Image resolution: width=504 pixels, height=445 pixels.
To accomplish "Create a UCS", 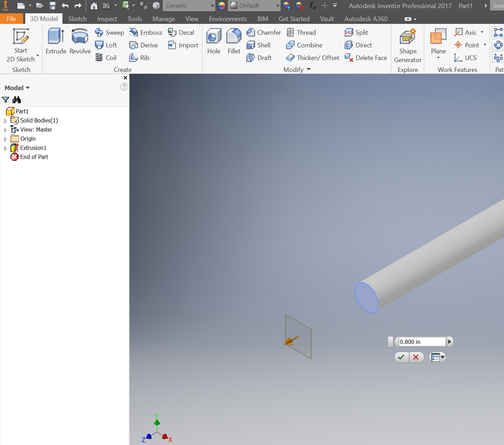I will (465, 58).
